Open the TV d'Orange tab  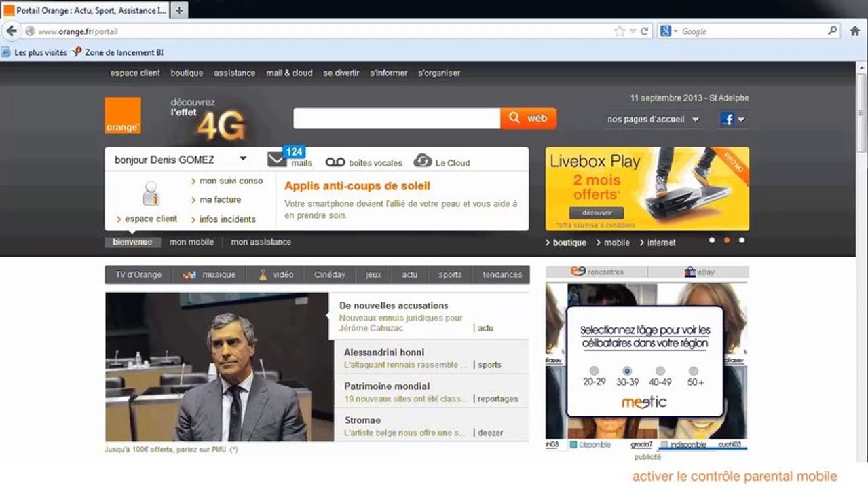click(138, 275)
